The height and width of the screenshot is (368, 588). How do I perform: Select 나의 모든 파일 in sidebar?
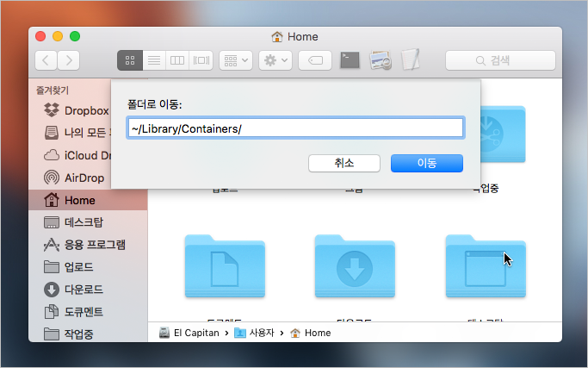pyautogui.click(x=77, y=133)
